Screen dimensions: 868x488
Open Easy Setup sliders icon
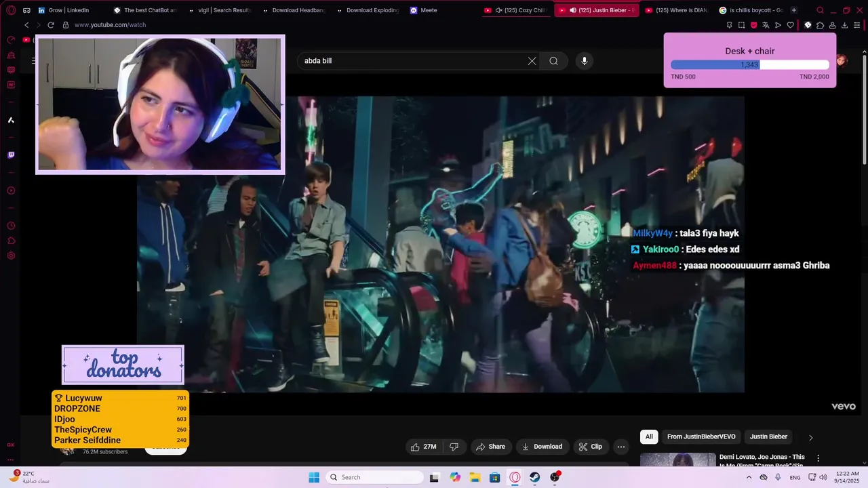[x=857, y=25]
